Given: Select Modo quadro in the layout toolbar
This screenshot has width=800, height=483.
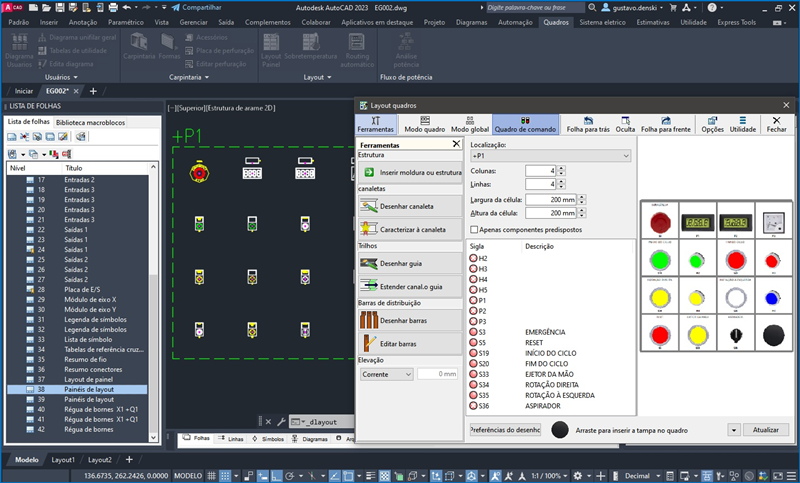Looking at the screenshot, I should point(424,124).
